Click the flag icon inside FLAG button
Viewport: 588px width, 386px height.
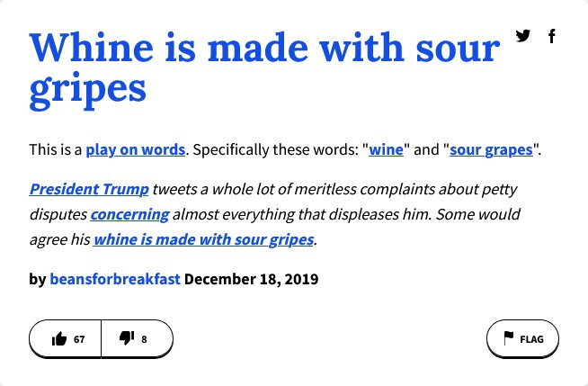tap(509, 338)
